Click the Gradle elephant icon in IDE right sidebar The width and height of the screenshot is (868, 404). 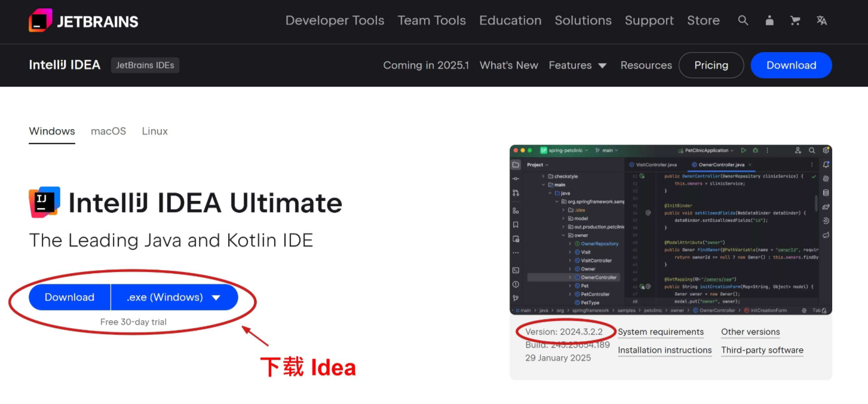click(x=826, y=207)
